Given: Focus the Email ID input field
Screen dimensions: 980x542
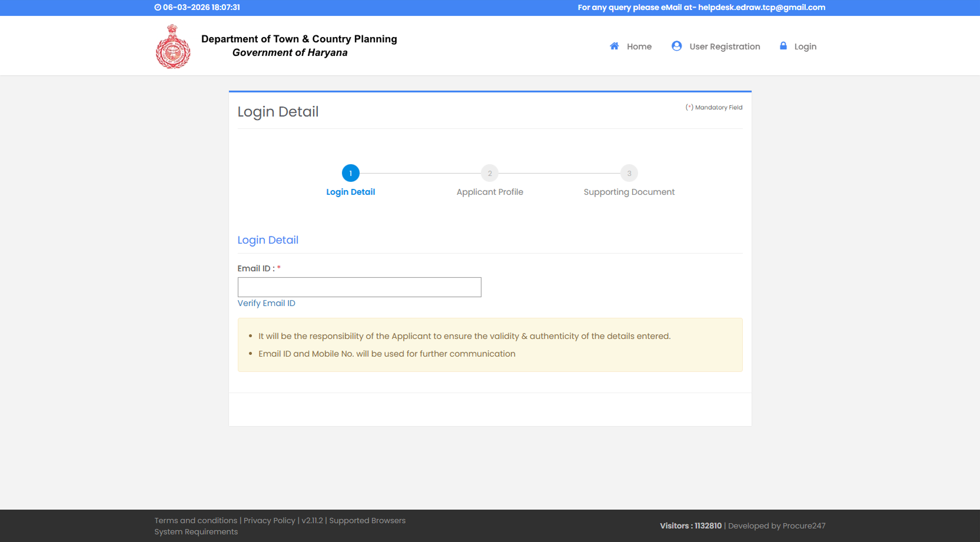Looking at the screenshot, I should (x=359, y=287).
